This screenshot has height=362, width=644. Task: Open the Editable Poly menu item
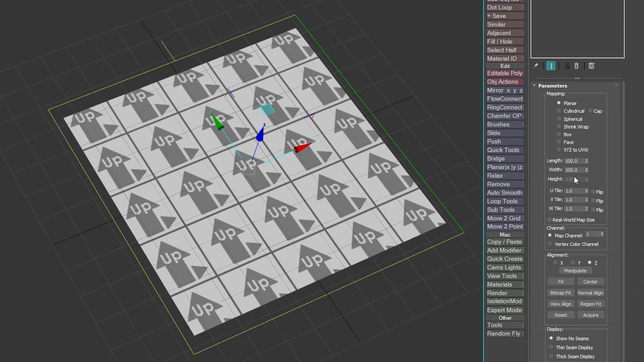[x=505, y=73]
